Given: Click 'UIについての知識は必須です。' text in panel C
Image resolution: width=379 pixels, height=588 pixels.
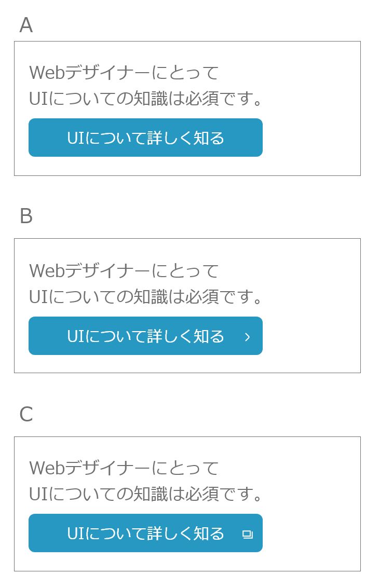Looking at the screenshot, I should (145, 494).
